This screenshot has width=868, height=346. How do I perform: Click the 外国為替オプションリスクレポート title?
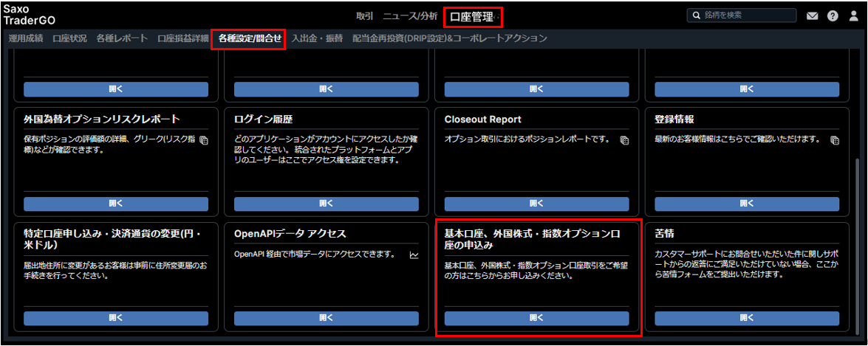pyautogui.click(x=102, y=120)
